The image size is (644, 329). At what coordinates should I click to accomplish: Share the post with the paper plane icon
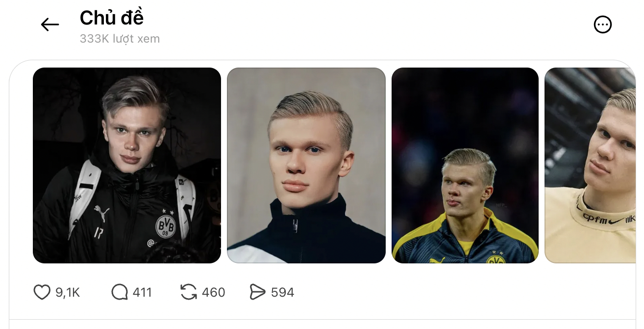[x=257, y=292]
